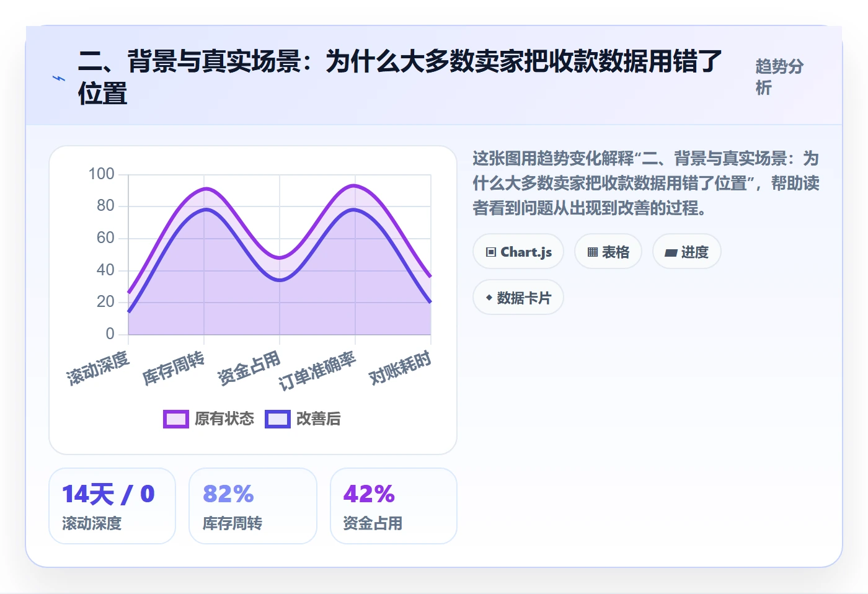The image size is (868, 594).
Task: Click the 对账耗时 axis label
Action: pyautogui.click(x=400, y=368)
